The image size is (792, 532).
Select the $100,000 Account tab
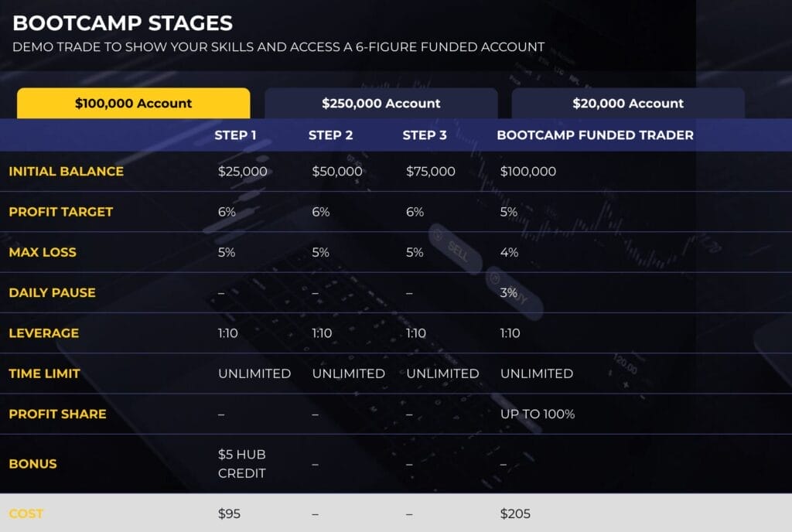coord(133,104)
